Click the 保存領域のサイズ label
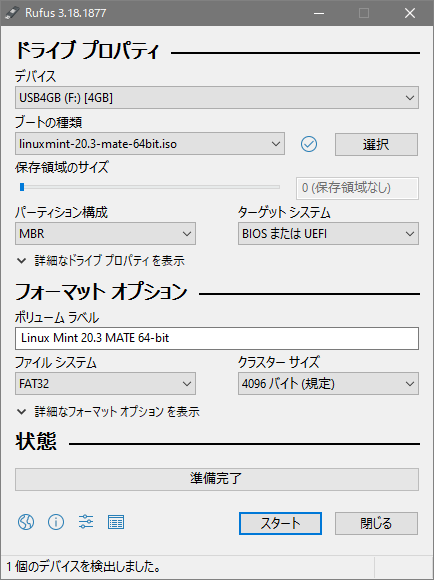The image size is (434, 580). (62, 167)
